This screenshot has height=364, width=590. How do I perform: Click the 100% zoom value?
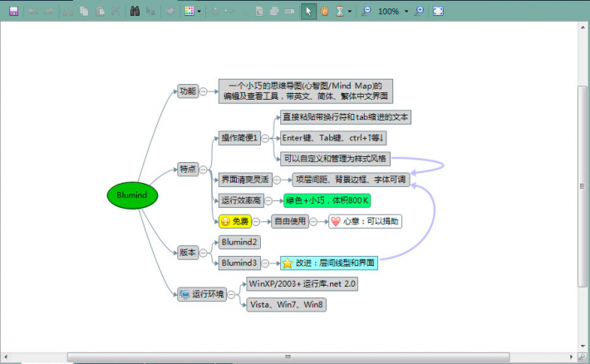tap(388, 12)
